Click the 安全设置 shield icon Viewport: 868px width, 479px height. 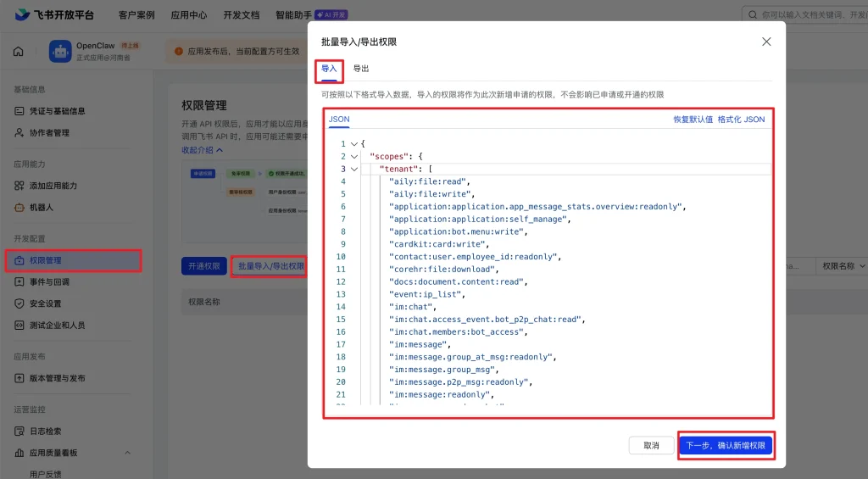19,304
